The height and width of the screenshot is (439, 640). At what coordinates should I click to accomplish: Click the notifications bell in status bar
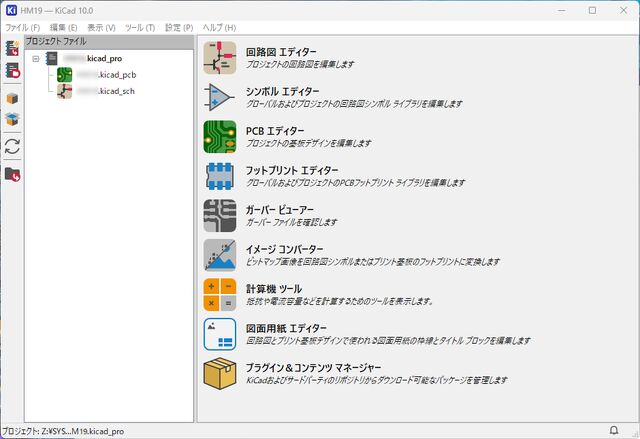(613, 430)
